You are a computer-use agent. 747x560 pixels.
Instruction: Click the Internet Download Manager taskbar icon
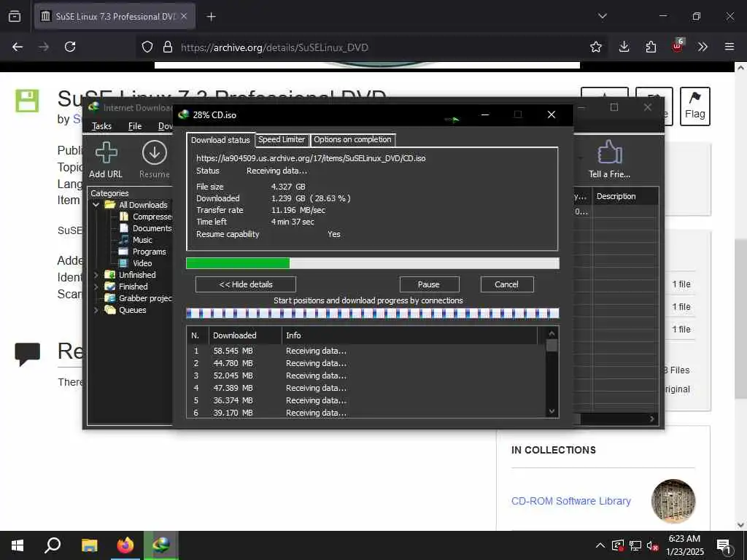pos(161,545)
